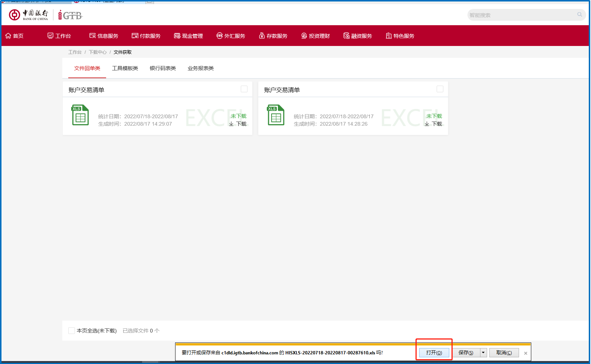Click the first XLS file icon

coord(80,115)
